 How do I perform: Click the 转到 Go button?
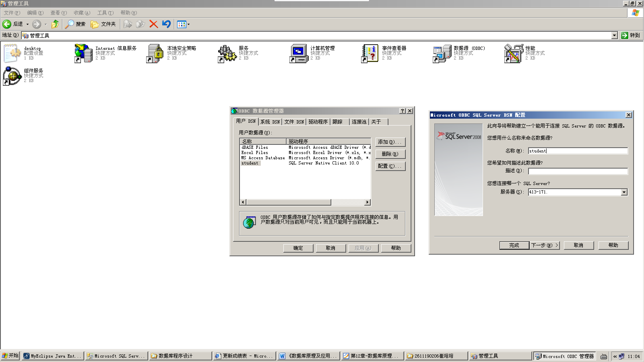pyautogui.click(x=630, y=35)
